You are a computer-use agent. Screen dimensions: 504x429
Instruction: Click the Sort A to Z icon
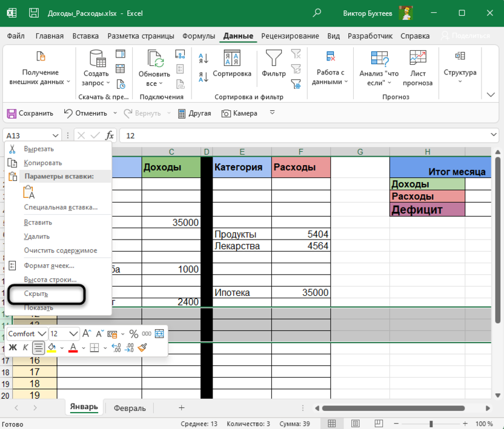click(204, 59)
